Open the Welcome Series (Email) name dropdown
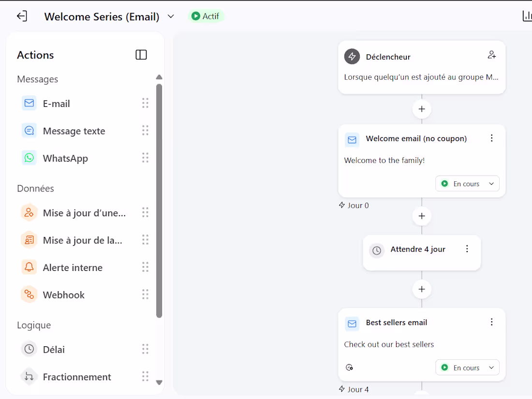 [x=171, y=16]
